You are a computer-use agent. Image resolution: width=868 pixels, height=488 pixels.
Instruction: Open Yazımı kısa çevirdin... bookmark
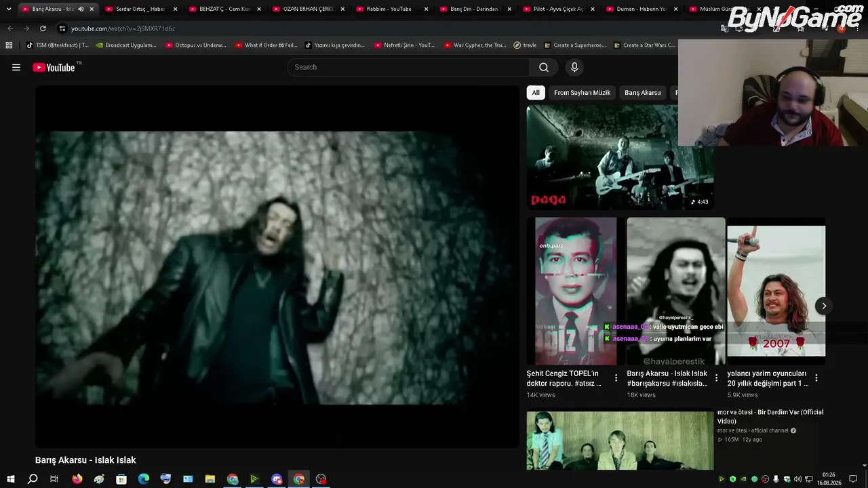click(335, 45)
